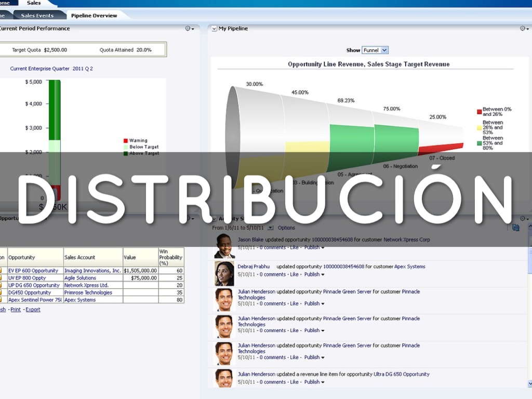Open gear menu in Current Period Performance panel
The width and height of the screenshot is (532, 399).
189,29
